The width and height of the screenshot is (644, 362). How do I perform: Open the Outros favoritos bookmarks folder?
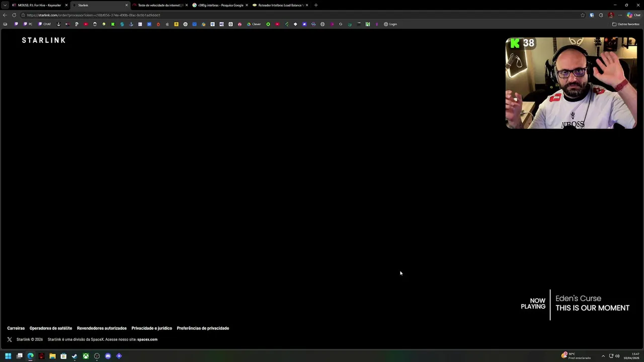(x=626, y=24)
